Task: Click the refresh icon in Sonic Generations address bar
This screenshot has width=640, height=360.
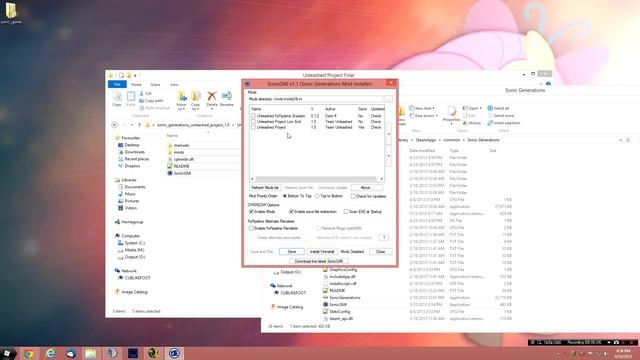Action: pos(628,140)
